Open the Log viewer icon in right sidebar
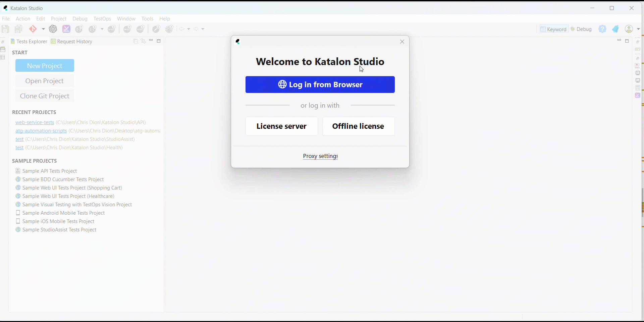Screen dimensions: 644x322 (638, 88)
